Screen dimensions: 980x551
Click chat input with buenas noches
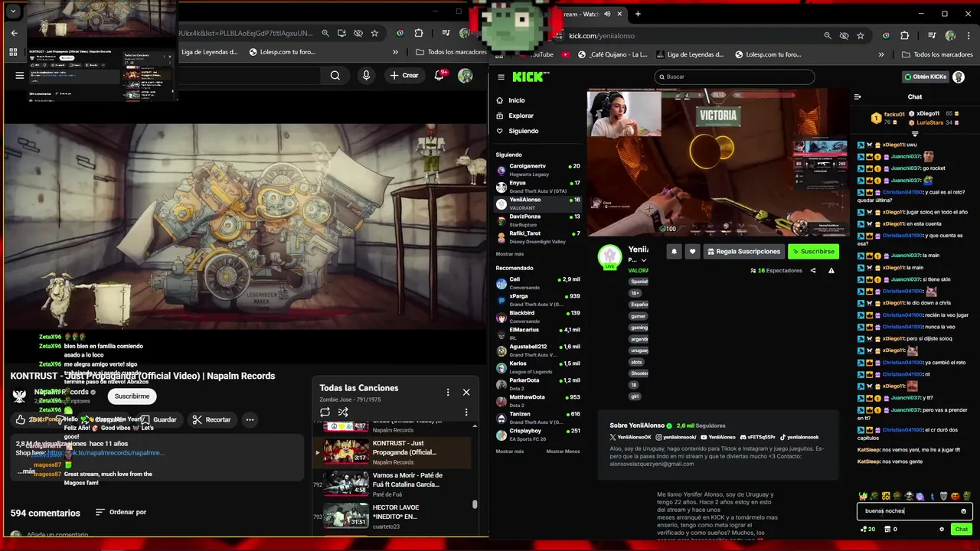tap(914, 511)
